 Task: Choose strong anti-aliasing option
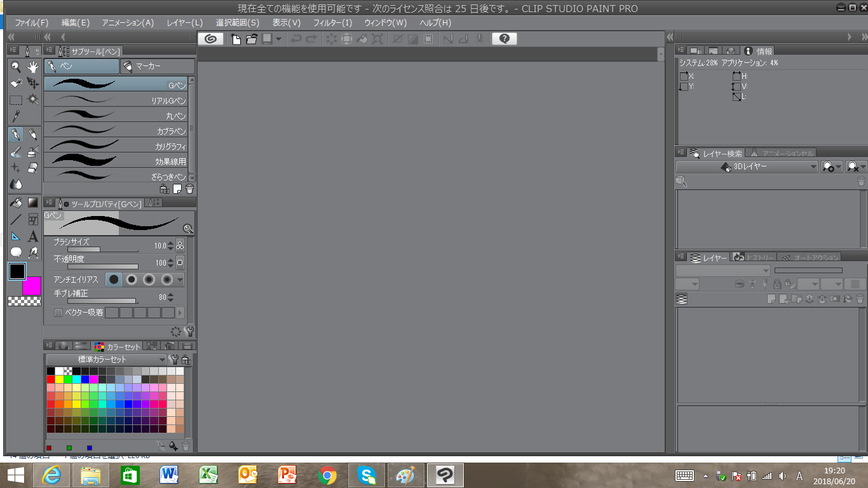point(167,279)
